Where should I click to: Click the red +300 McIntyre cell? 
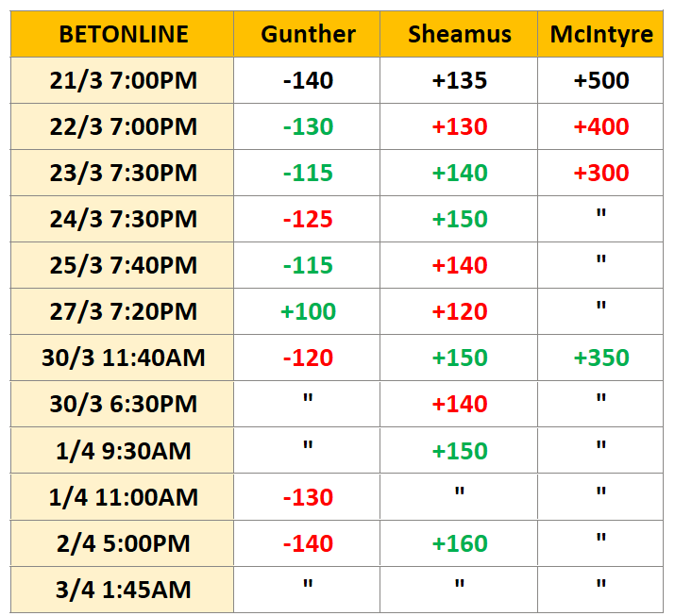(x=600, y=173)
